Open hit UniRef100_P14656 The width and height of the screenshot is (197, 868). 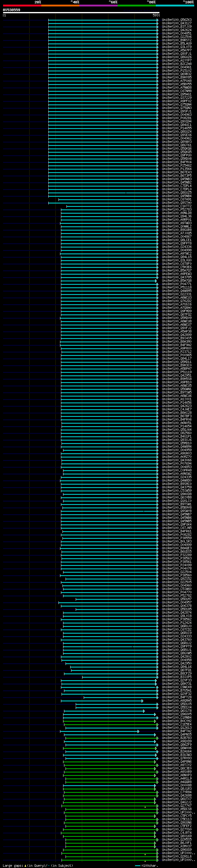click(177, 403)
